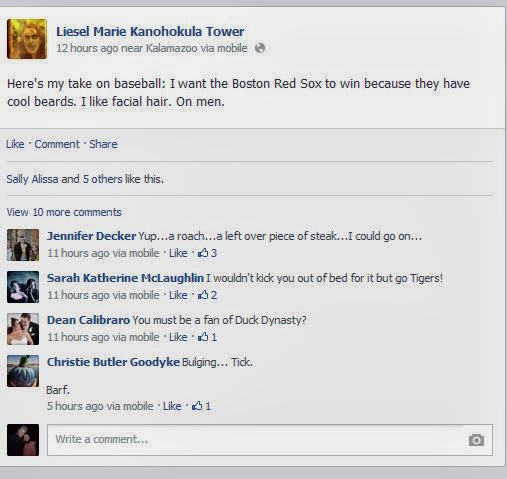Focus the Write a comment field

[270, 440]
